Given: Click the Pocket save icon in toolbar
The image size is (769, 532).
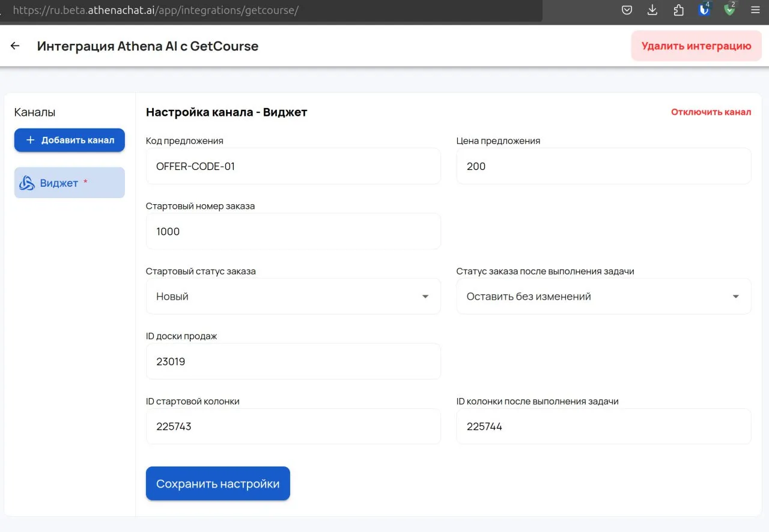Looking at the screenshot, I should 627,10.
